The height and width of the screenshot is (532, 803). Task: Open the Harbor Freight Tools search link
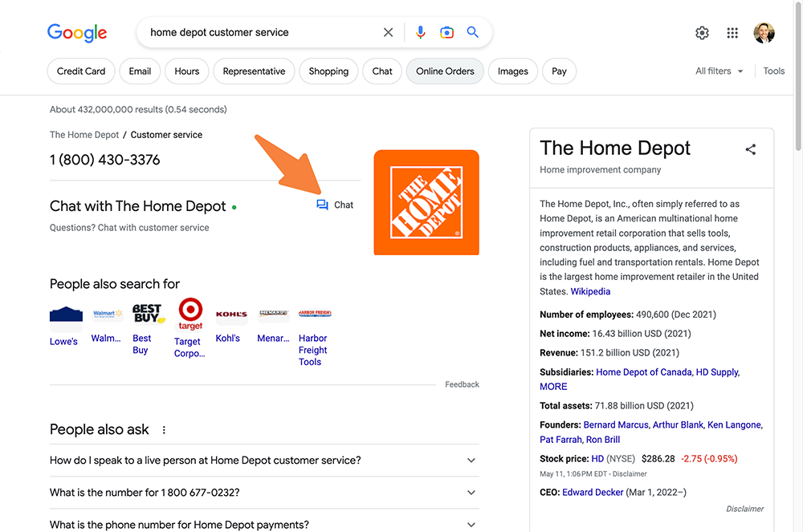[x=313, y=351]
